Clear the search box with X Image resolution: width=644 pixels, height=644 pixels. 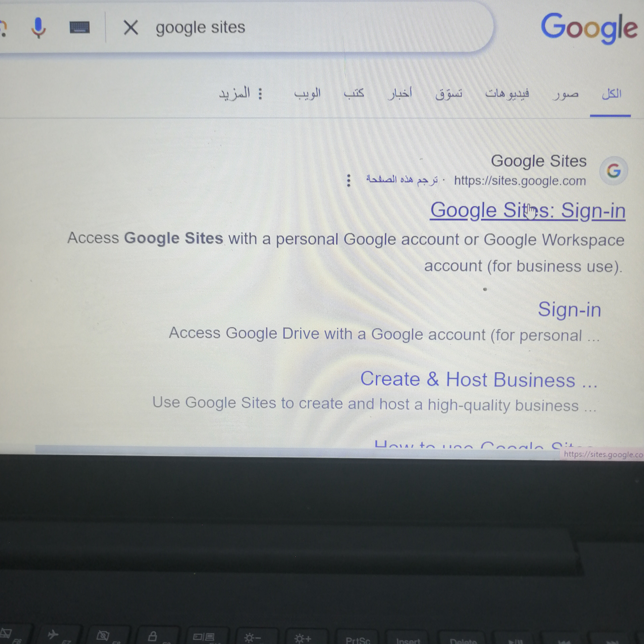click(x=131, y=27)
